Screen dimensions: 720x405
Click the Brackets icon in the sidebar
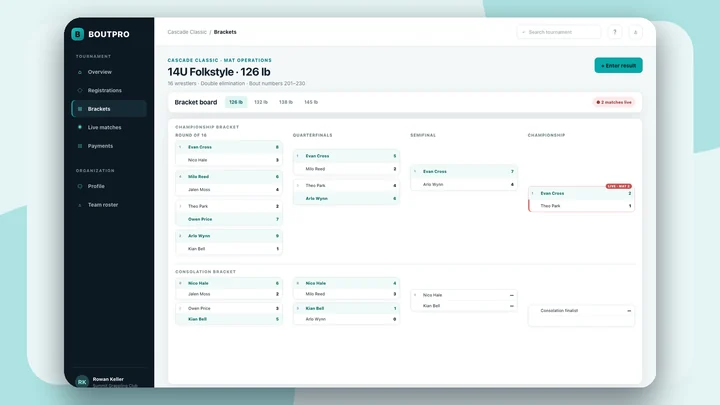pyautogui.click(x=80, y=109)
